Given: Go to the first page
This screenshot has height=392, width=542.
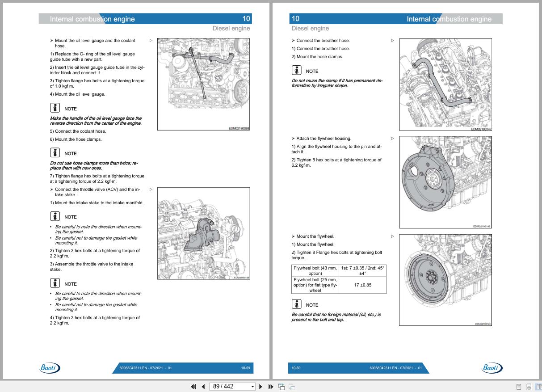Looking at the screenshot, I should tap(193, 387).
